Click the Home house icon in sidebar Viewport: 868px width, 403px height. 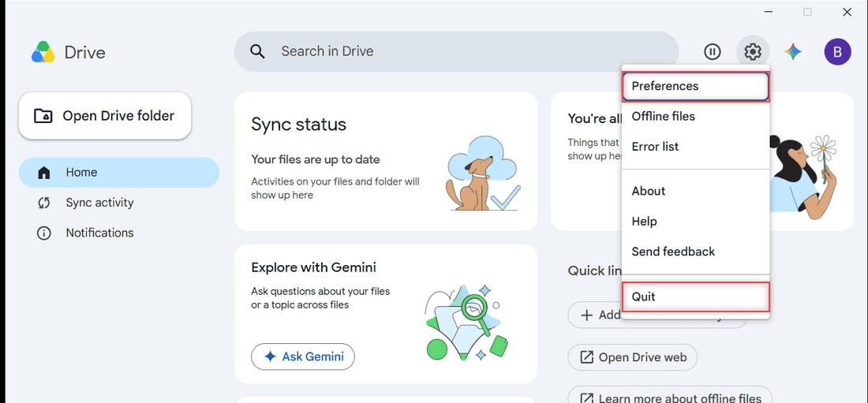pos(43,173)
